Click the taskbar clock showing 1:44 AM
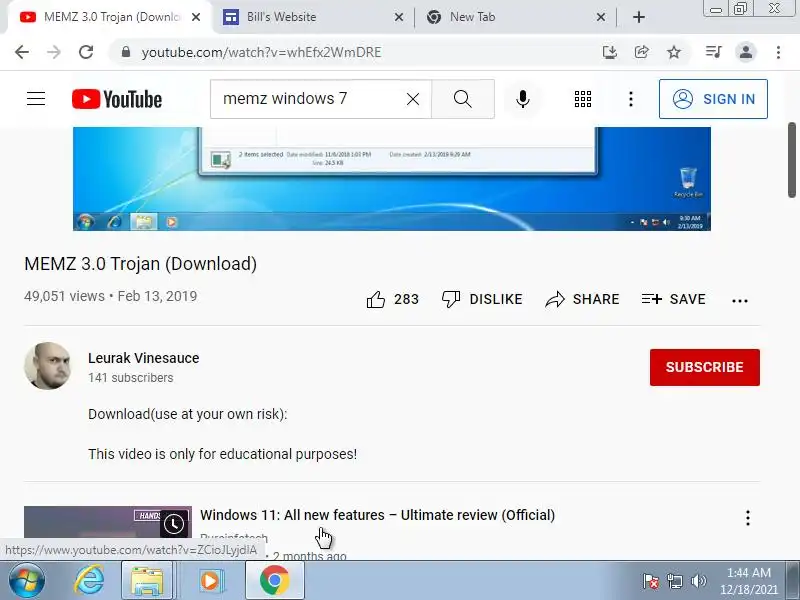 pyautogui.click(x=749, y=581)
